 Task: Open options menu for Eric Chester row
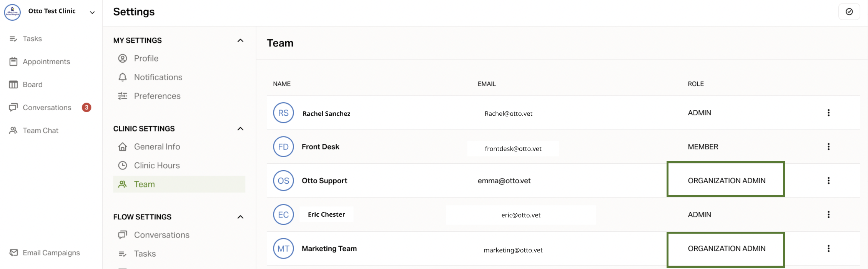[x=828, y=214]
